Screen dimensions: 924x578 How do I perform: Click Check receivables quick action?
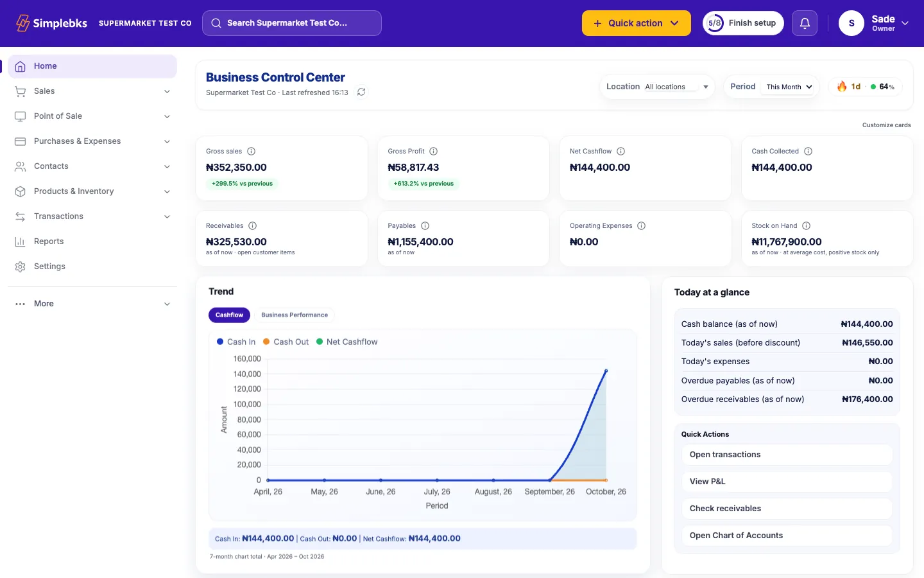(787, 509)
